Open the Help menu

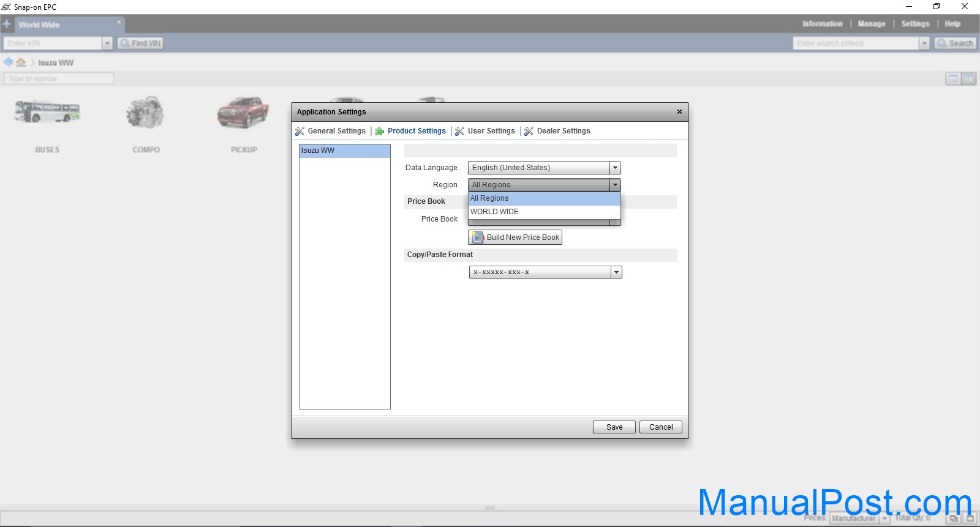(x=952, y=24)
